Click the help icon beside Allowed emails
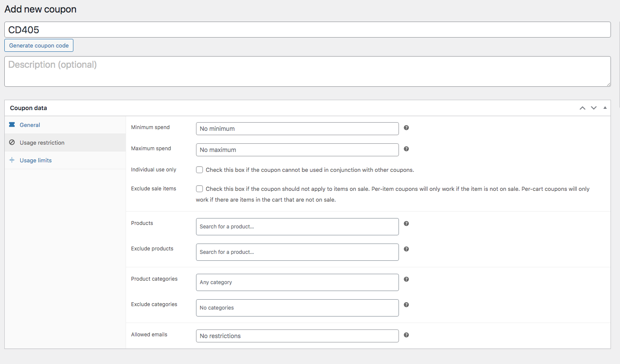 coord(406,335)
